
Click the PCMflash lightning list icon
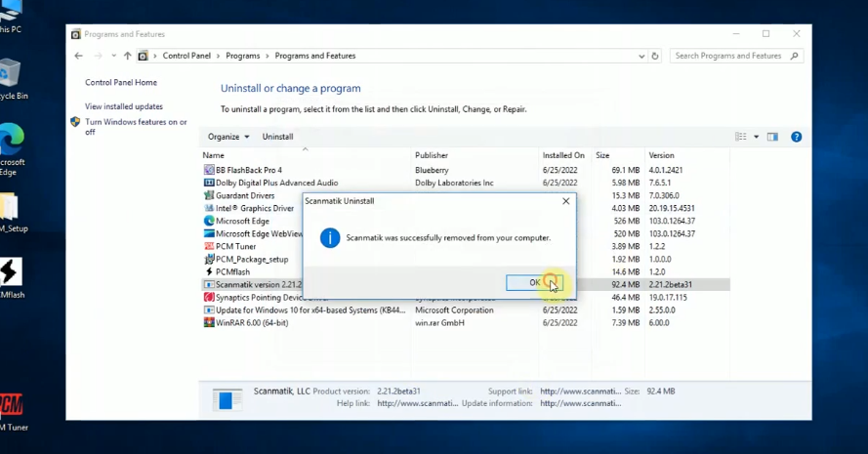[x=209, y=271]
